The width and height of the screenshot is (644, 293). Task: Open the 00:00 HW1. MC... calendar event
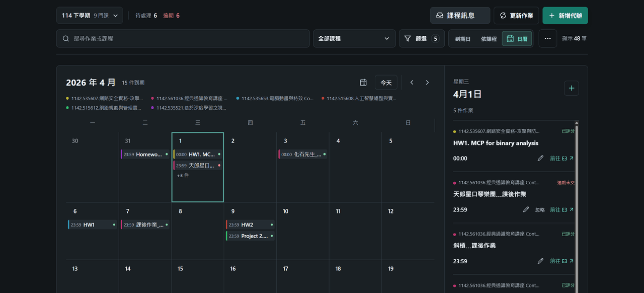[x=198, y=155]
